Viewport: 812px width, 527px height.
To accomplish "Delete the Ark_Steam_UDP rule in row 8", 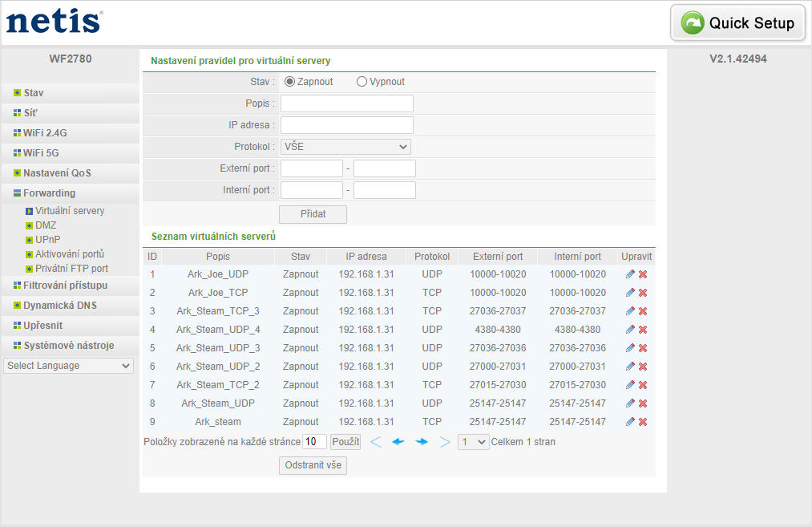I will point(643,403).
